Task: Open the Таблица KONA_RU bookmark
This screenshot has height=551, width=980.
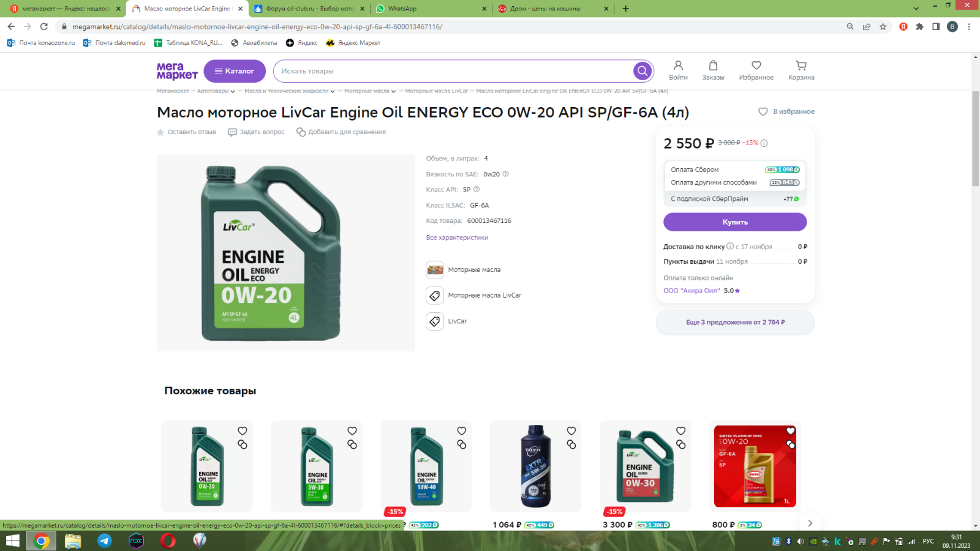Action: [188, 43]
